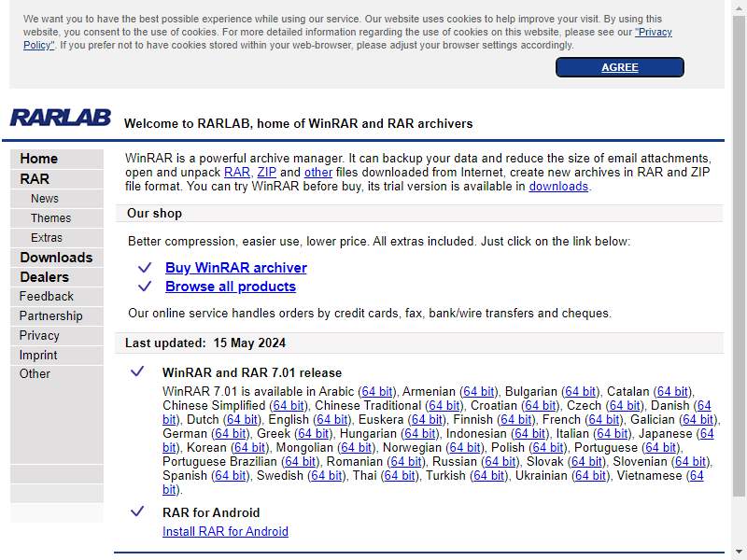Accept cookies with the AGREE button
The height and width of the screenshot is (560, 747).
pyautogui.click(x=619, y=67)
